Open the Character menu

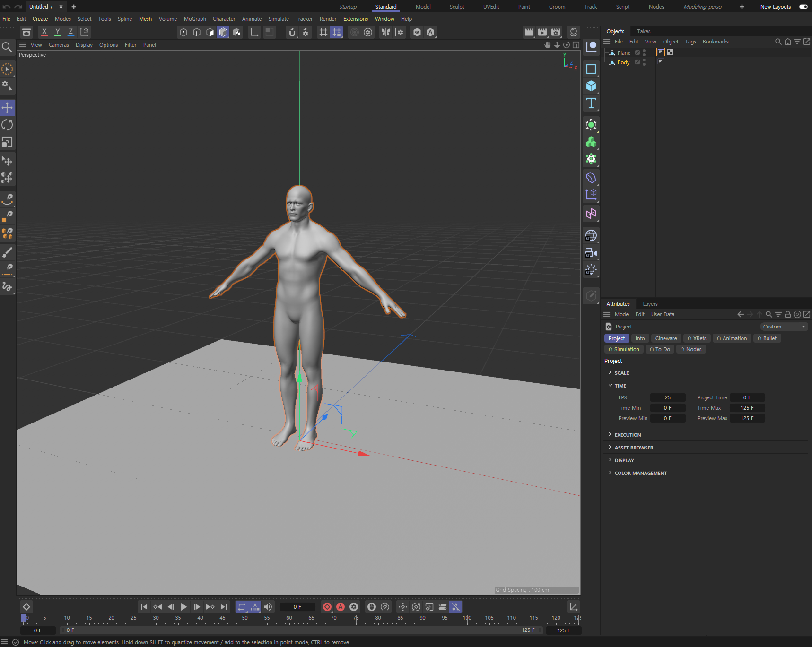click(224, 19)
